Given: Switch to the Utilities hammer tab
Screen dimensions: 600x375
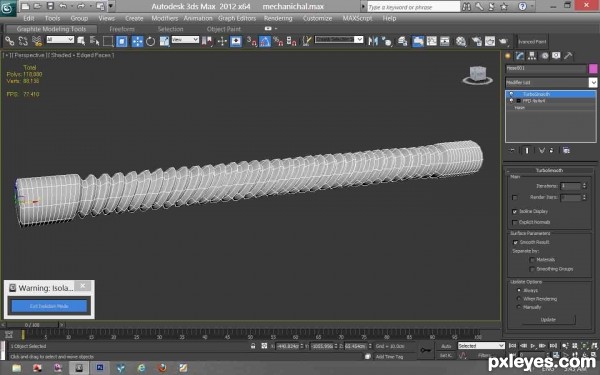Looking at the screenshot, I should 568,56.
